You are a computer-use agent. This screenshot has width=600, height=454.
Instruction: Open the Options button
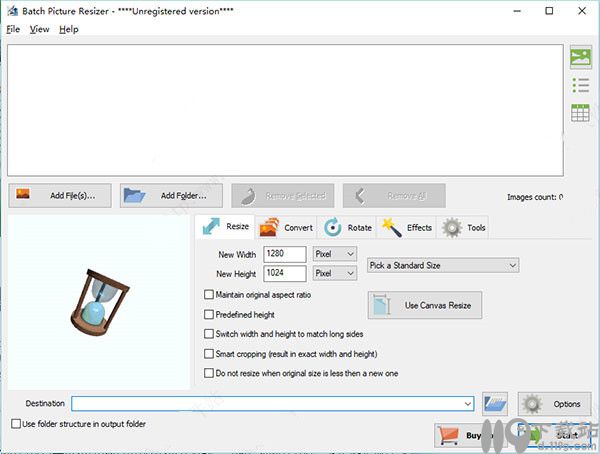click(x=554, y=404)
